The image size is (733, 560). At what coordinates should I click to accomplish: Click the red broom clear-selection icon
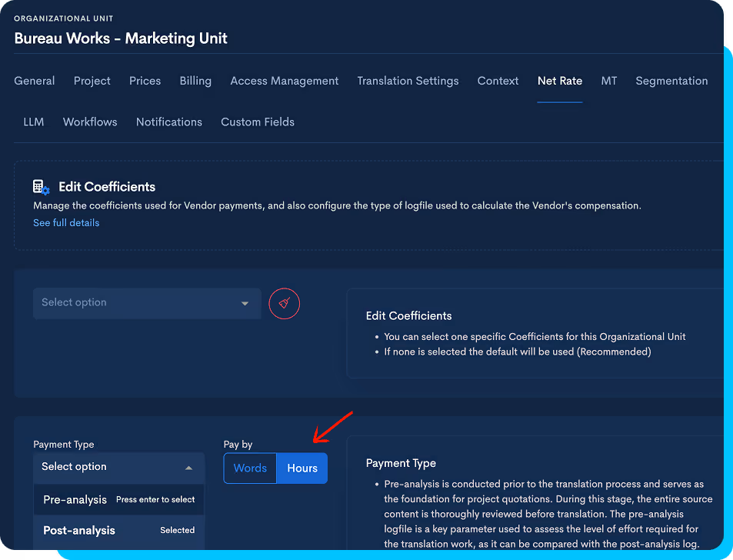(285, 303)
